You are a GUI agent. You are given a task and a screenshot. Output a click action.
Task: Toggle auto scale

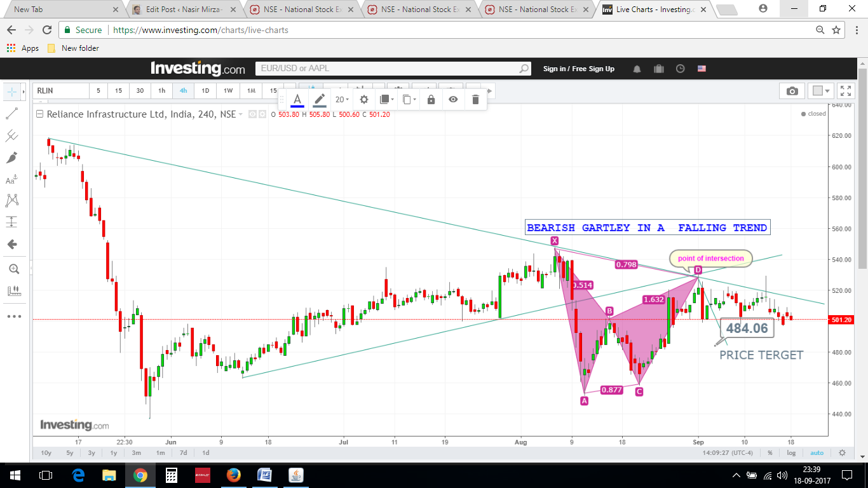(817, 453)
